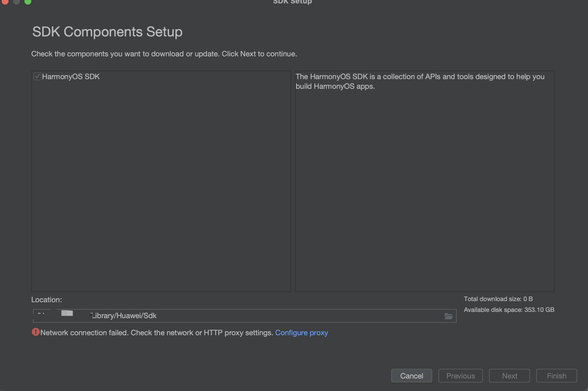Cancel the SDK setup
Screen dimensions: 588x391
tap(411, 376)
